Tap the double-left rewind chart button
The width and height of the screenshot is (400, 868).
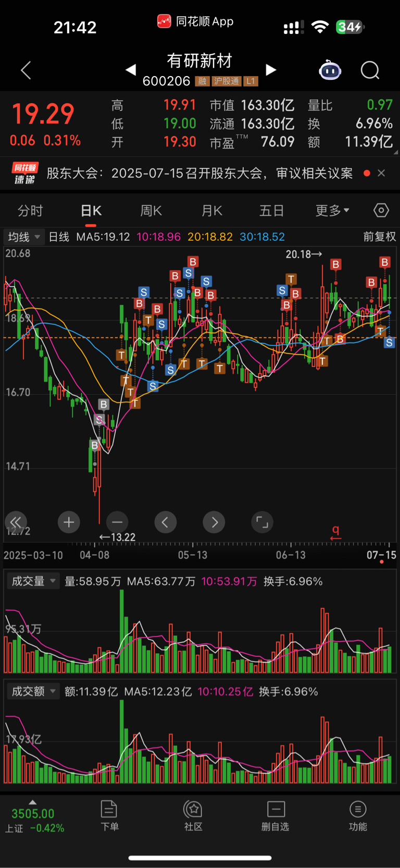(x=16, y=522)
